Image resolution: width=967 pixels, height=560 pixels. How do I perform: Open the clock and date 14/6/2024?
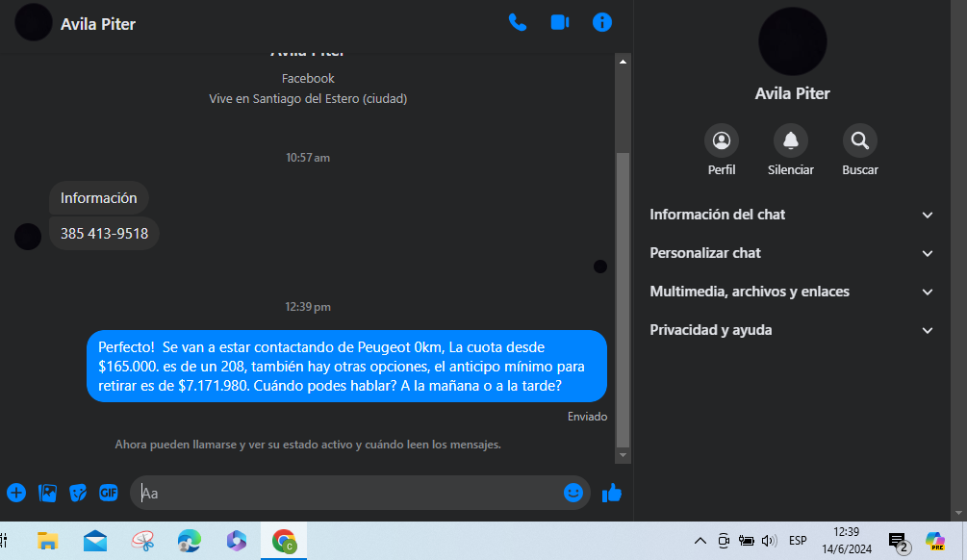[846, 540]
